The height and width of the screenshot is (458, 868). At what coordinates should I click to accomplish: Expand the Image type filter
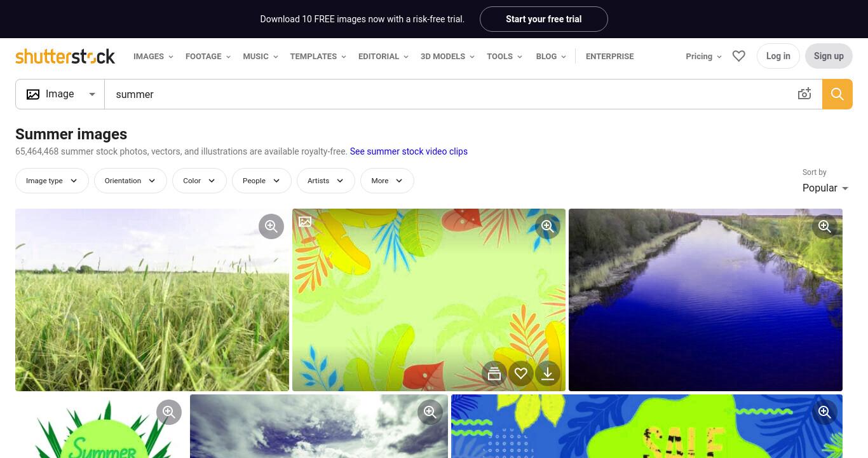coord(52,181)
